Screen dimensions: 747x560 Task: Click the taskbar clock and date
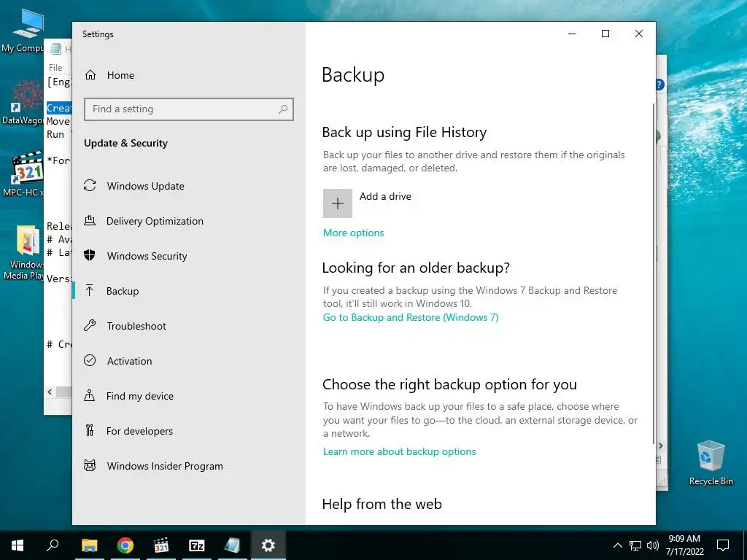684,545
